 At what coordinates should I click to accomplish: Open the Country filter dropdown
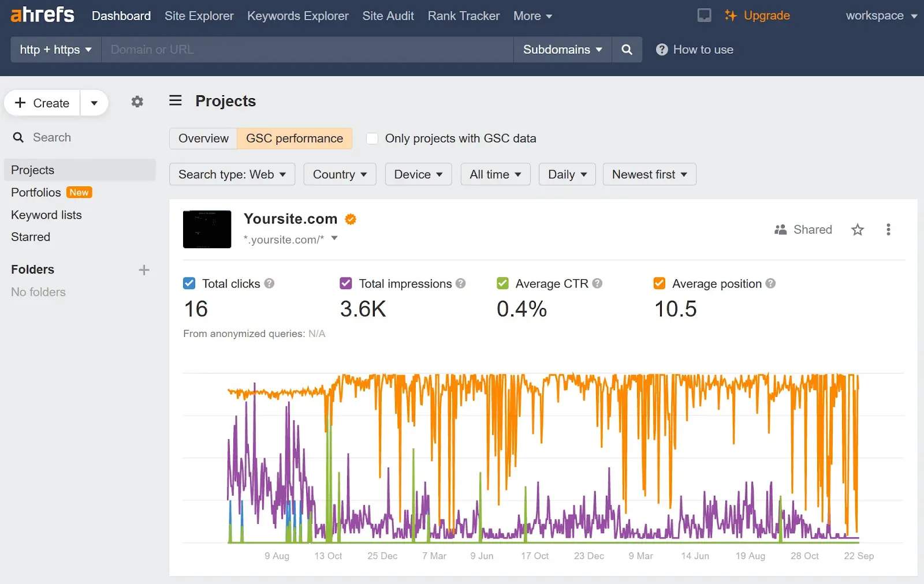(340, 174)
